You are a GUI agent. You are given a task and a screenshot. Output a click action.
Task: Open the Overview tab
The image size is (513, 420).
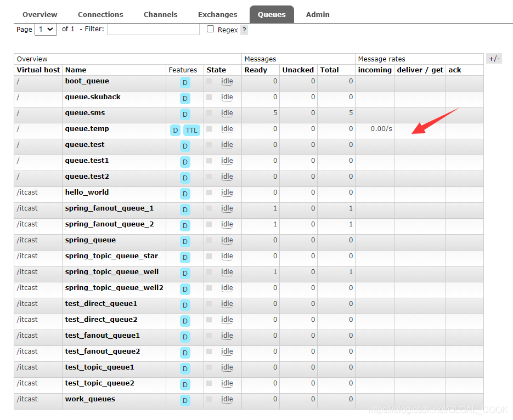point(40,14)
